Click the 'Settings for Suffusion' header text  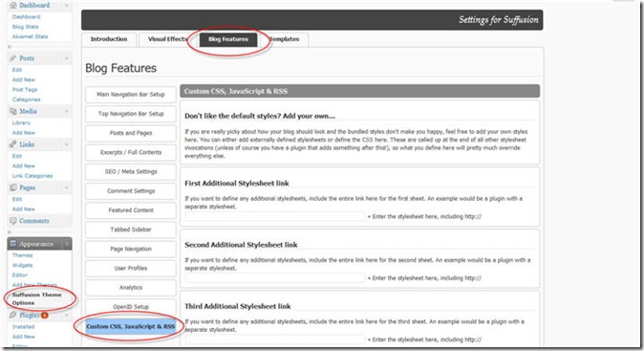click(498, 20)
